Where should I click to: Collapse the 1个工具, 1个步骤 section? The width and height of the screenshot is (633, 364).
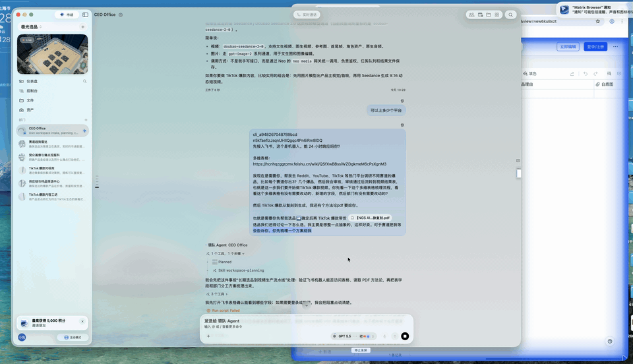point(226,253)
